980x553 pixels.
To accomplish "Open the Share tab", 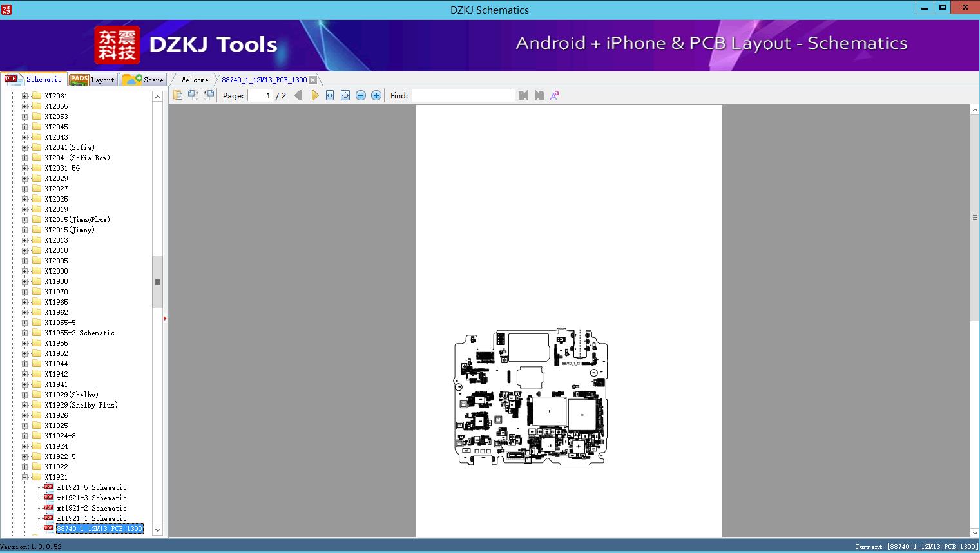I will [x=143, y=80].
